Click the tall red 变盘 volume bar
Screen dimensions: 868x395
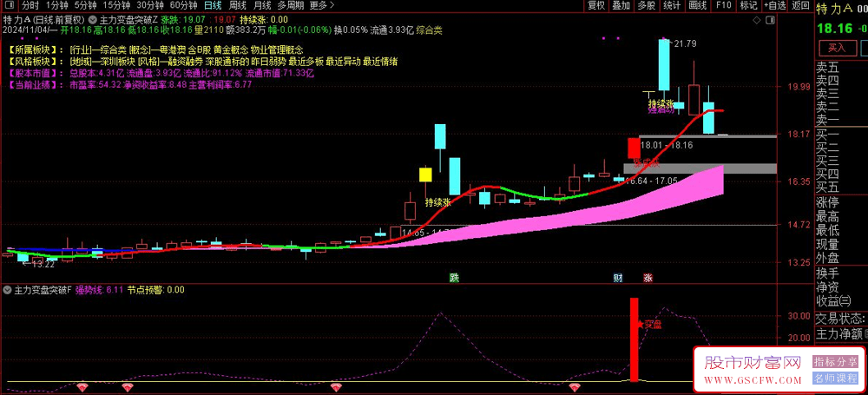point(635,339)
